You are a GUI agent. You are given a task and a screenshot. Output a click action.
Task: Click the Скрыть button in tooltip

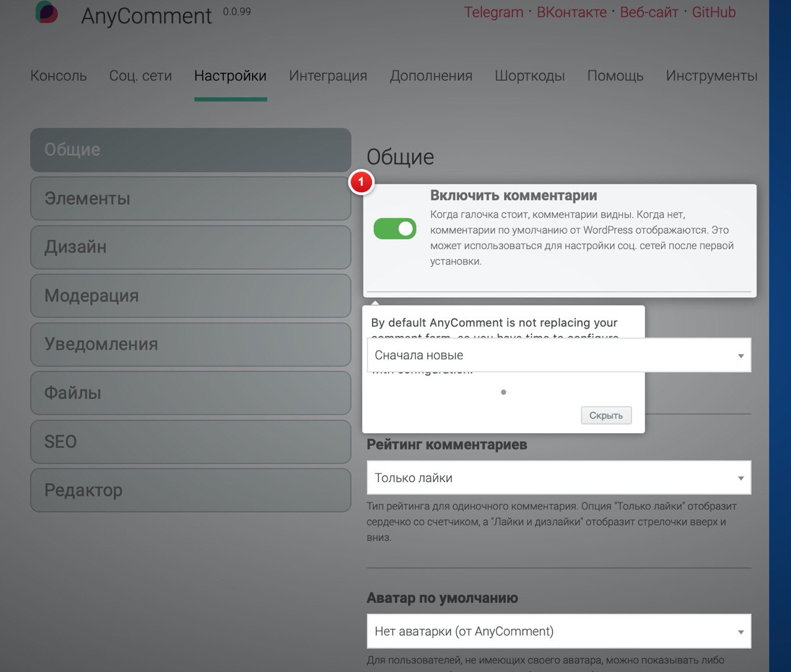(x=606, y=415)
